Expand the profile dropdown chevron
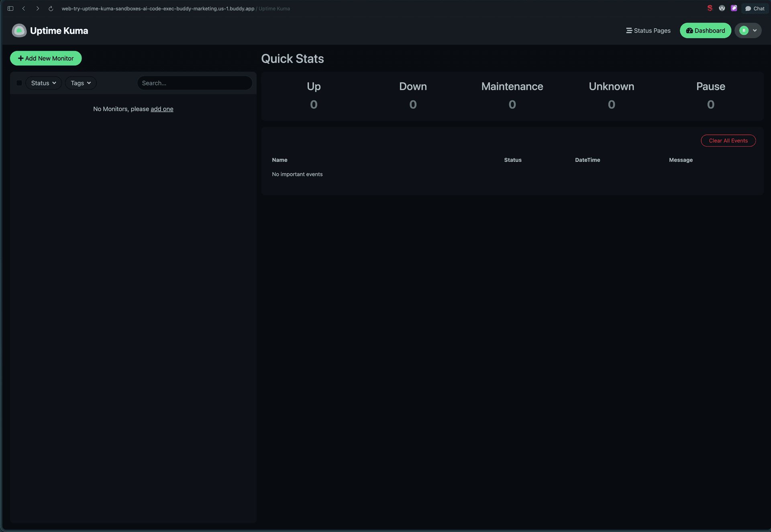The image size is (771, 532). pos(755,31)
